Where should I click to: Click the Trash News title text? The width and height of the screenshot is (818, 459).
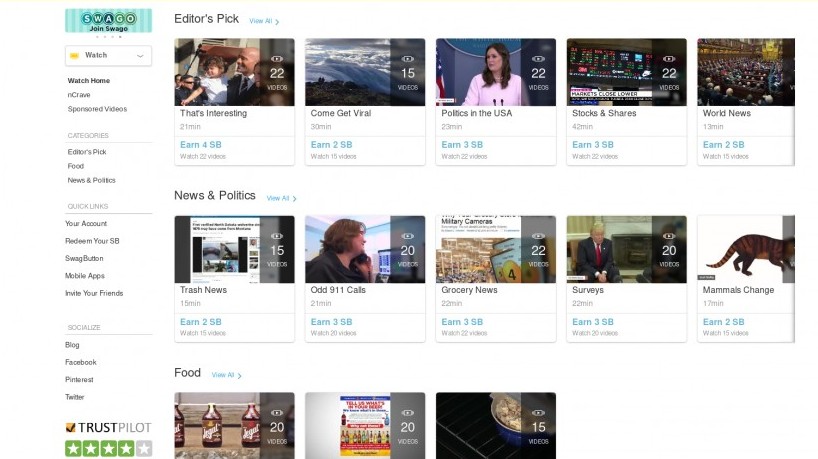(x=203, y=290)
